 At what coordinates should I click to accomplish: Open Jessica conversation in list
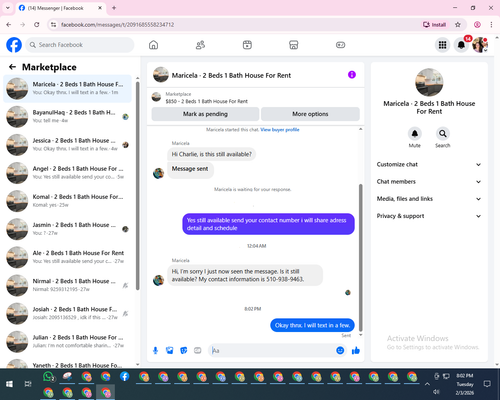coord(67,145)
